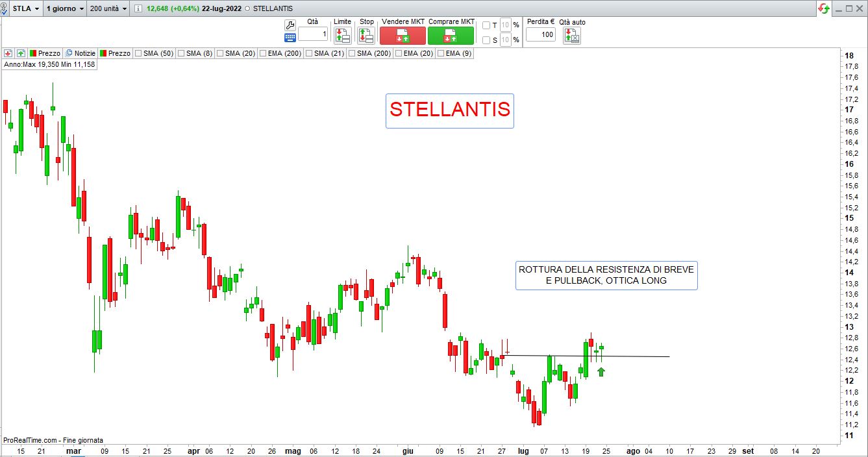Screen dimensions: 868x457
Task: Click the red-green trading arrows icon
Action: pos(824,8)
